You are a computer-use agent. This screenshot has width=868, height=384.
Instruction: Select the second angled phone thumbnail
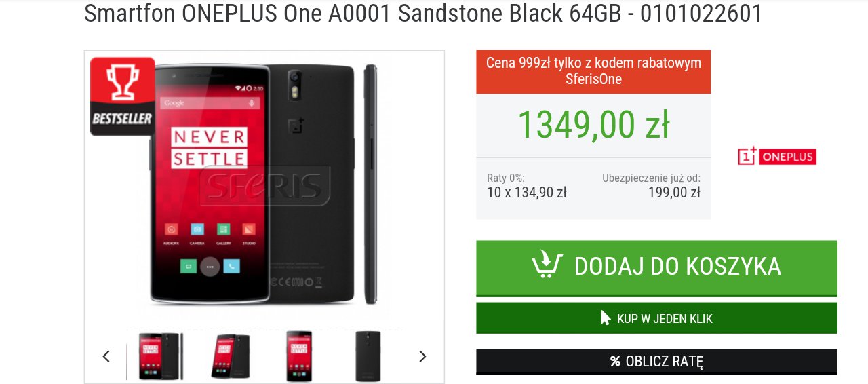click(x=230, y=356)
